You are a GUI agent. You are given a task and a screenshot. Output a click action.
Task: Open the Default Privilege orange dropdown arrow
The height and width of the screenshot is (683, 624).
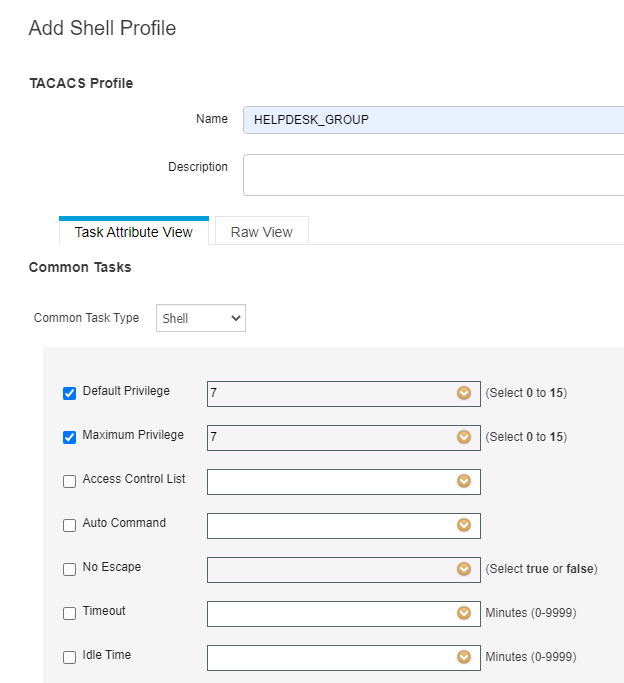pos(464,393)
